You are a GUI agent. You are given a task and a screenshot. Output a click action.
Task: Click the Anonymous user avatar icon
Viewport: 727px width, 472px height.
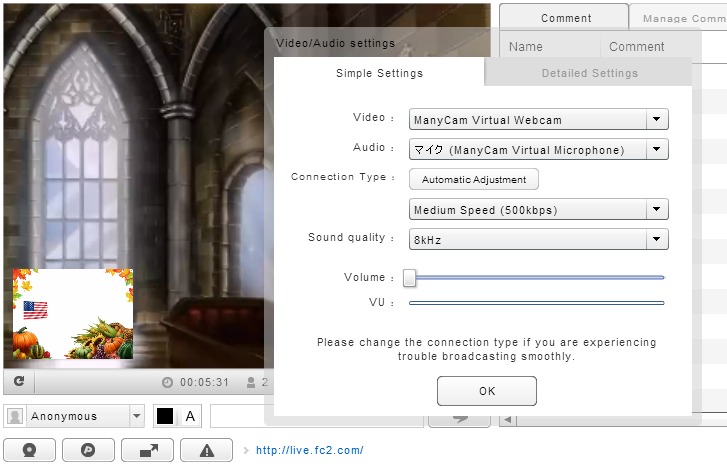[15, 416]
